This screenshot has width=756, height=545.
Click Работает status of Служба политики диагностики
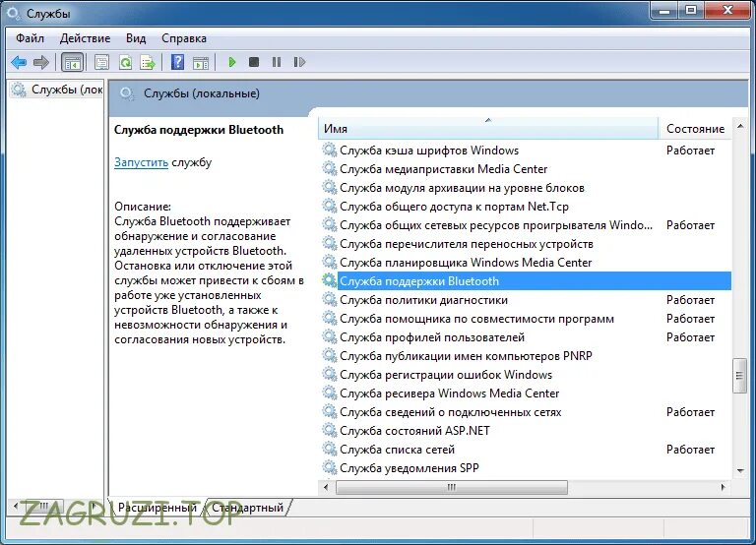tap(690, 300)
